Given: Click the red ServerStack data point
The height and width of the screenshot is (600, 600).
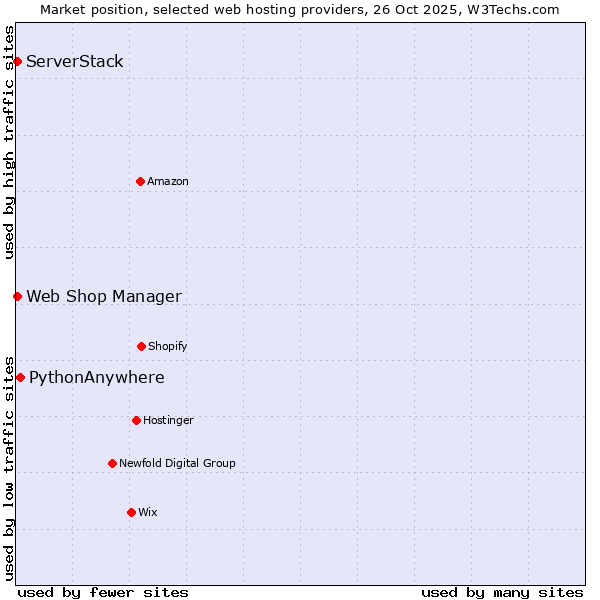Looking at the screenshot, I should point(17,62).
